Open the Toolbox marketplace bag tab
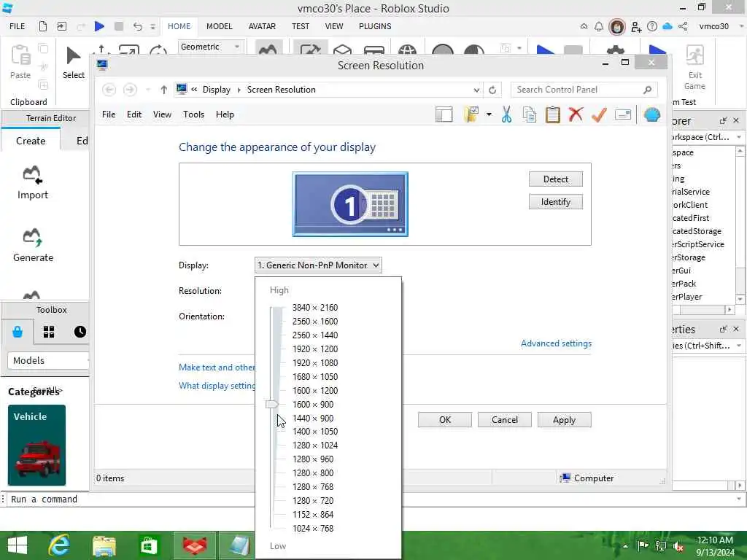This screenshot has height=560, width=747. point(18,332)
